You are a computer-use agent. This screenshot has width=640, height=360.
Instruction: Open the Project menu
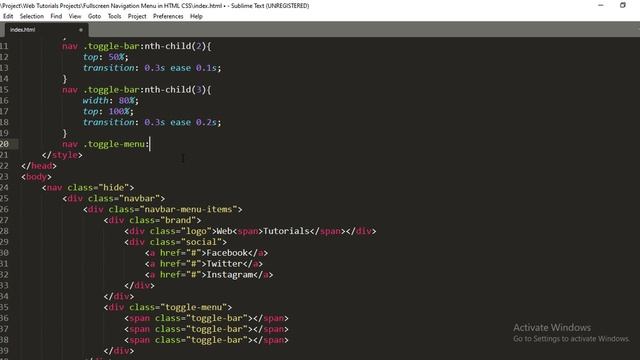[x=137, y=16]
